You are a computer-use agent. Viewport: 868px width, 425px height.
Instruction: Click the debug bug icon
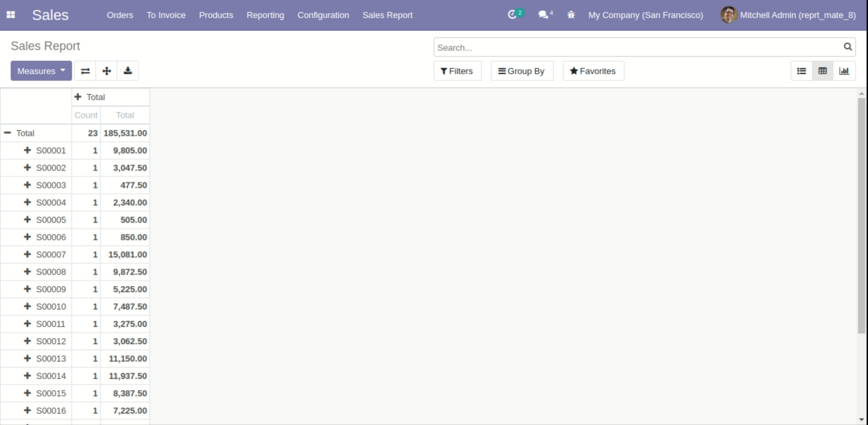pos(571,15)
